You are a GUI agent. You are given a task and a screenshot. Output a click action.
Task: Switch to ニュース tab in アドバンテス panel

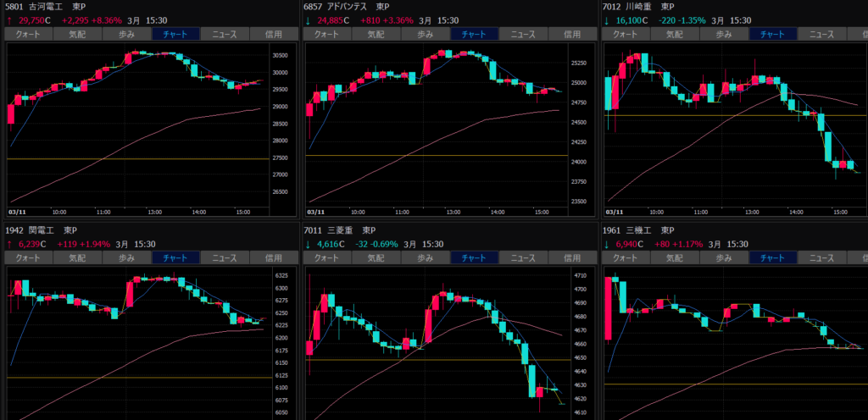tap(523, 35)
